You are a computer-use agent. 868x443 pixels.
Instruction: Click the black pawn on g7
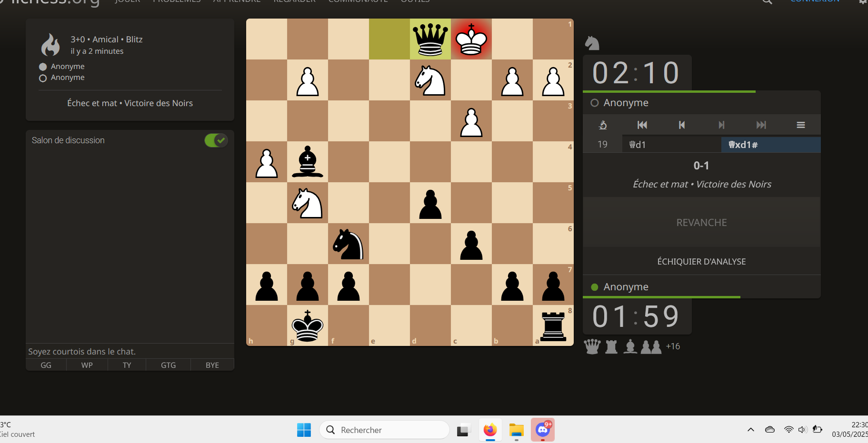click(x=308, y=285)
